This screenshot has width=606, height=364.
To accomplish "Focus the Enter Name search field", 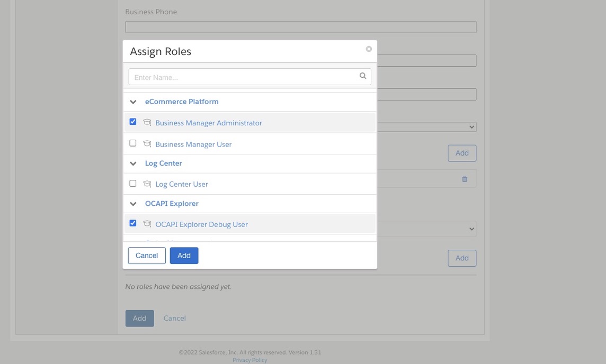I will click(244, 77).
